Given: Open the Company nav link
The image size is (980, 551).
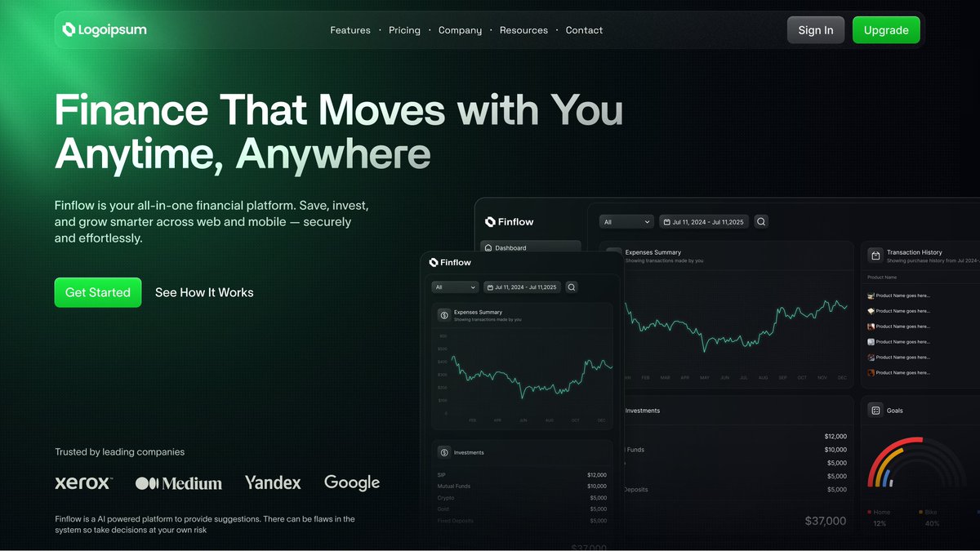Looking at the screenshot, I should [460, 30].
